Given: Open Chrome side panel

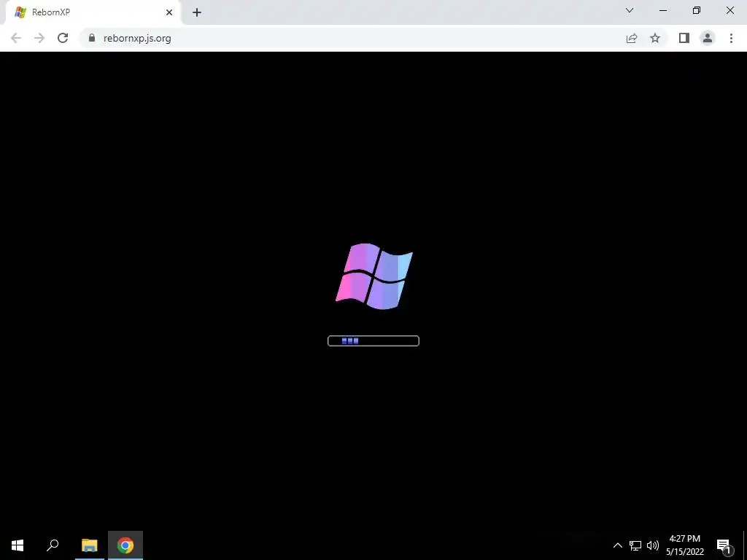Looking at the screenshot, I should click(x=684, y=38).
